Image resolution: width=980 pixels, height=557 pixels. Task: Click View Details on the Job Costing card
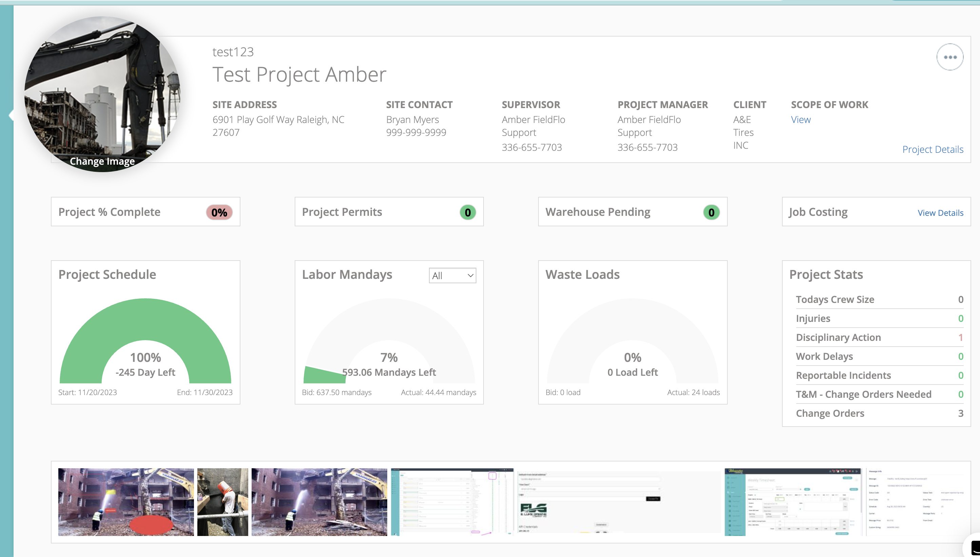coord(941,213)
